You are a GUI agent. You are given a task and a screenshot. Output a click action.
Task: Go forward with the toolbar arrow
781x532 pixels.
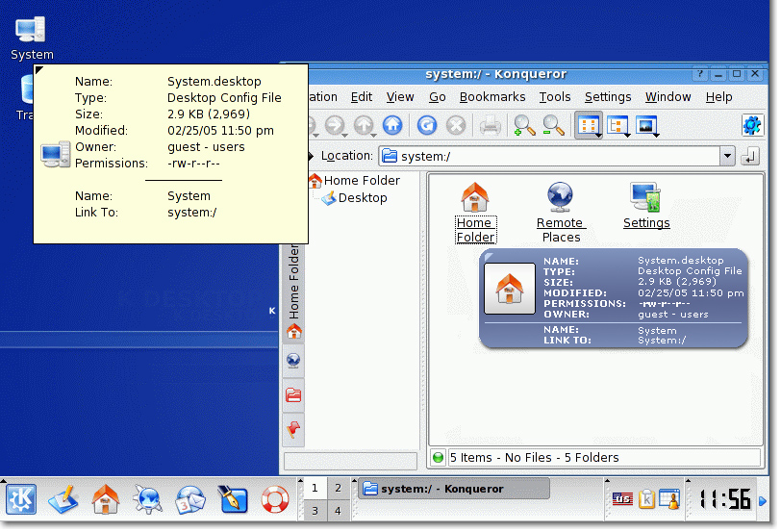click(334, 125)
